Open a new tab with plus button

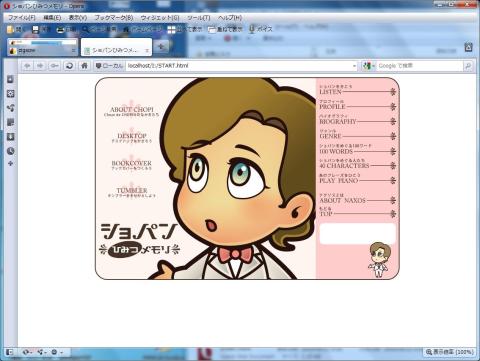coord(161,47)
